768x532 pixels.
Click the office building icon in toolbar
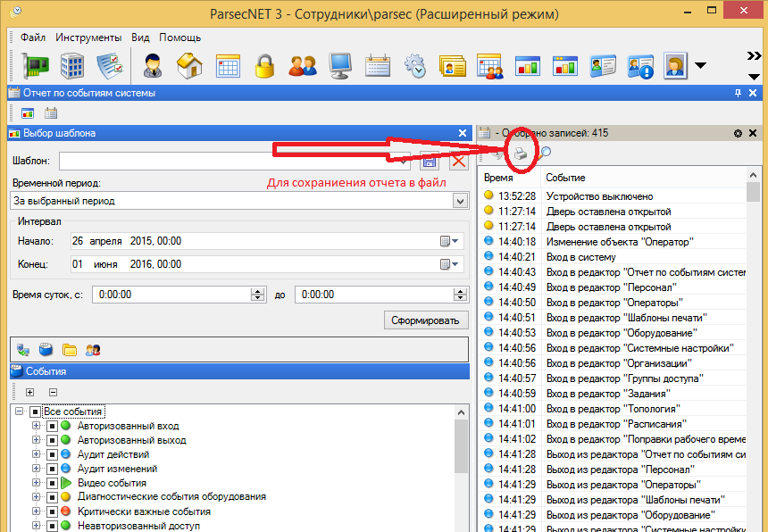pos(72,65)
